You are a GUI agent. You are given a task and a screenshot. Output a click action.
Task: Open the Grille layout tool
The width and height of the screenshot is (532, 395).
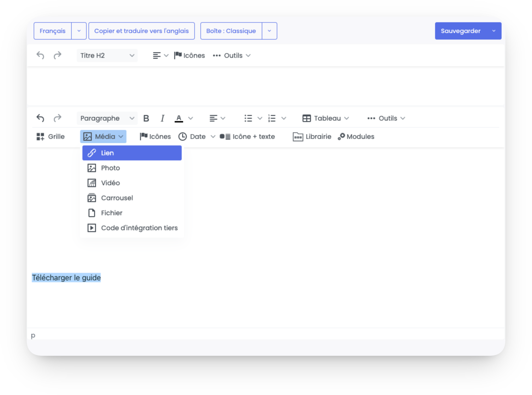click(51, 137)
